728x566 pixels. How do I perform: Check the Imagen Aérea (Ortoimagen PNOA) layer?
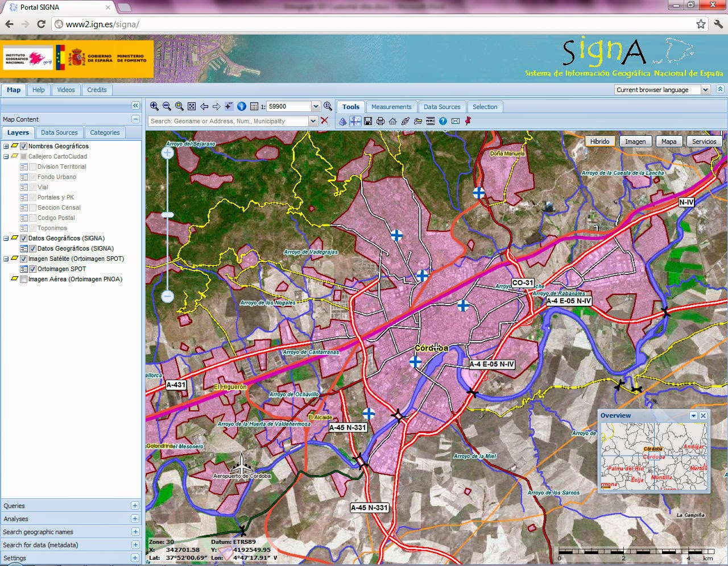tap(23, 279)
